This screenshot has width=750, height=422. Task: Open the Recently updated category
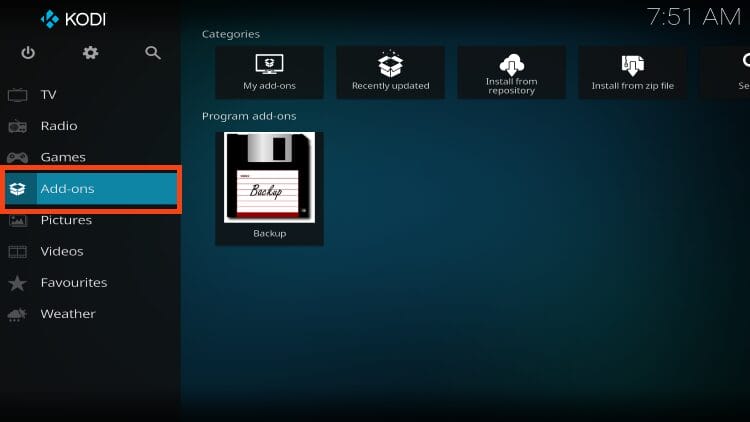click(390, 73)
